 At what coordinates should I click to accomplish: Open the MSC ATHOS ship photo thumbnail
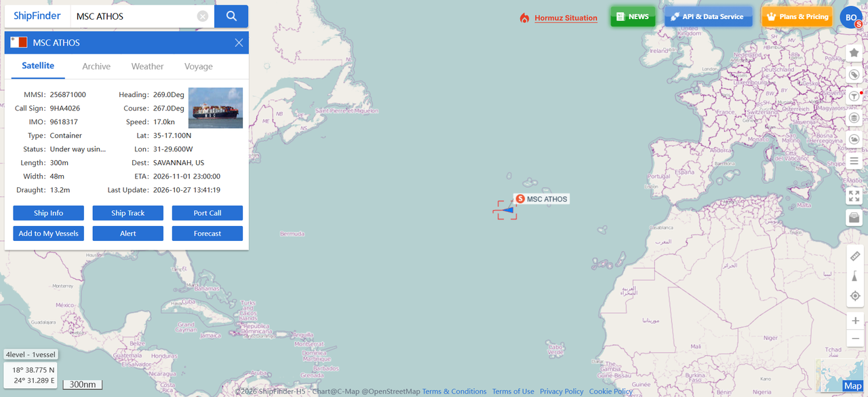coord(216,108)
